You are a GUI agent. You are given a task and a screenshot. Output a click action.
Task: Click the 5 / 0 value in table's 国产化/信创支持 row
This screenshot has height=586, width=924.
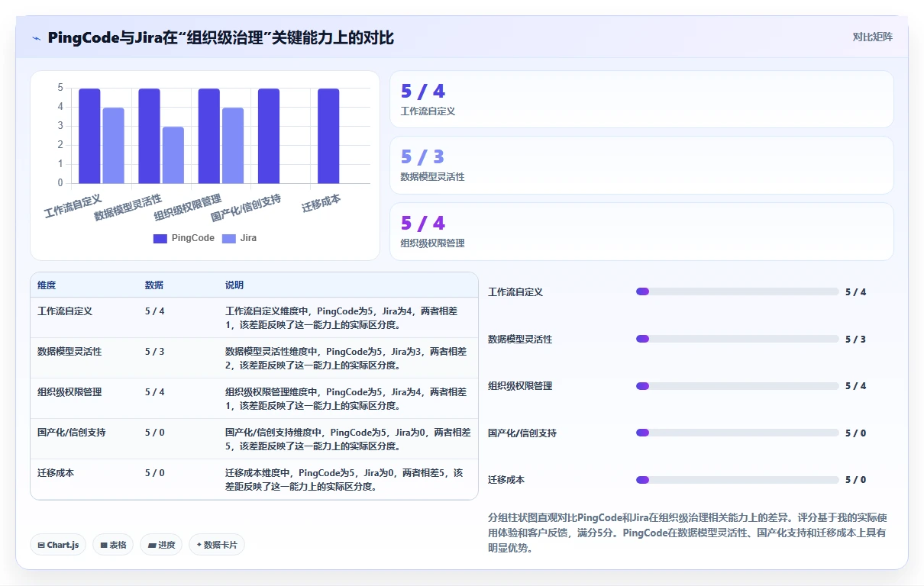(x=155, y=433)
